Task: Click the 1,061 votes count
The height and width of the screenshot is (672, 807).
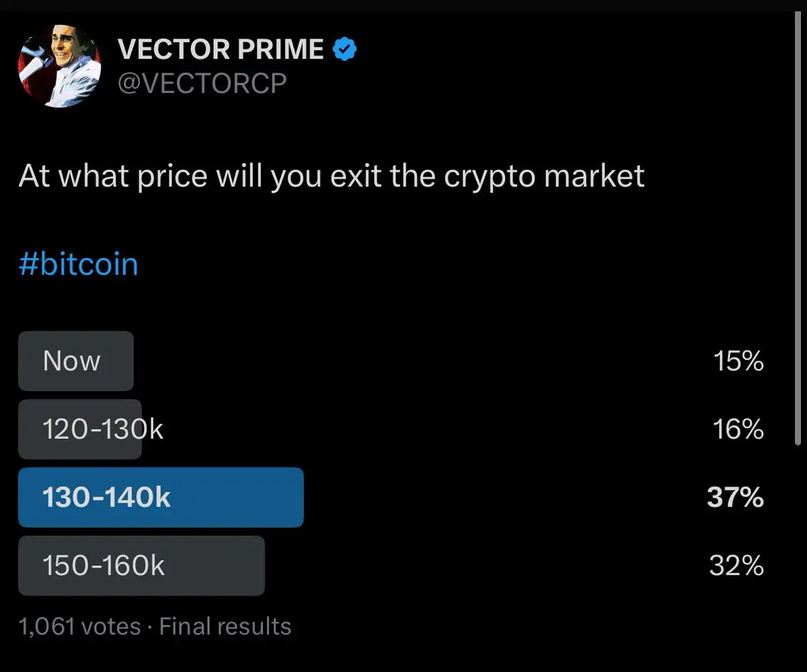Action: click(x=79, y=626)
